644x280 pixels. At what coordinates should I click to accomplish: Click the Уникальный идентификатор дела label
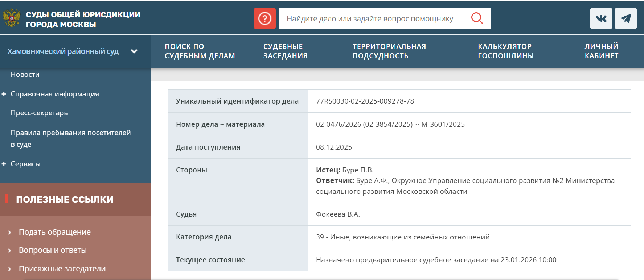237,101
